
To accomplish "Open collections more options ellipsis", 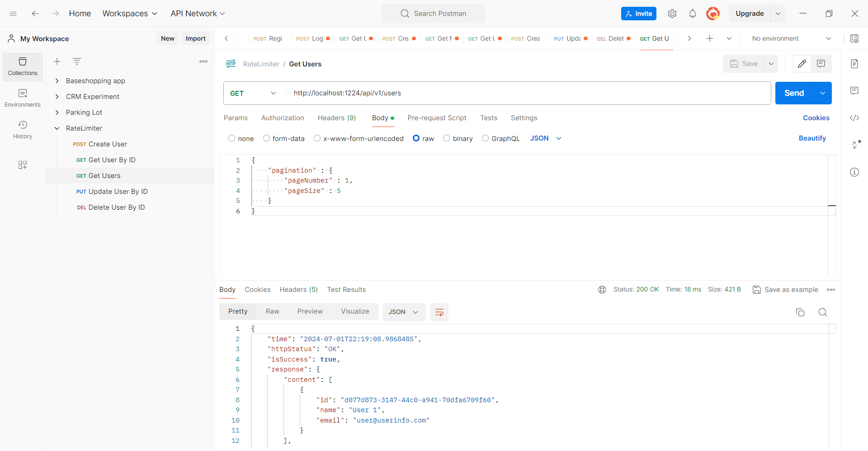I will tap(203, 61).
